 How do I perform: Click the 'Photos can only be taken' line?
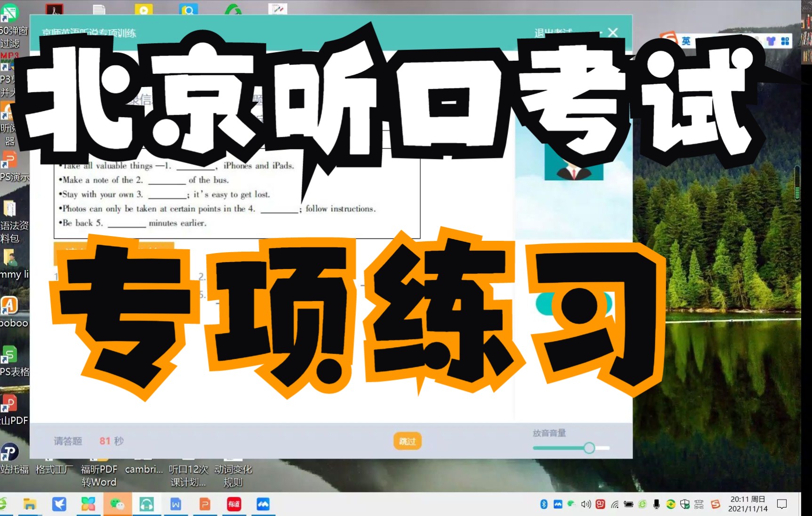217,209
